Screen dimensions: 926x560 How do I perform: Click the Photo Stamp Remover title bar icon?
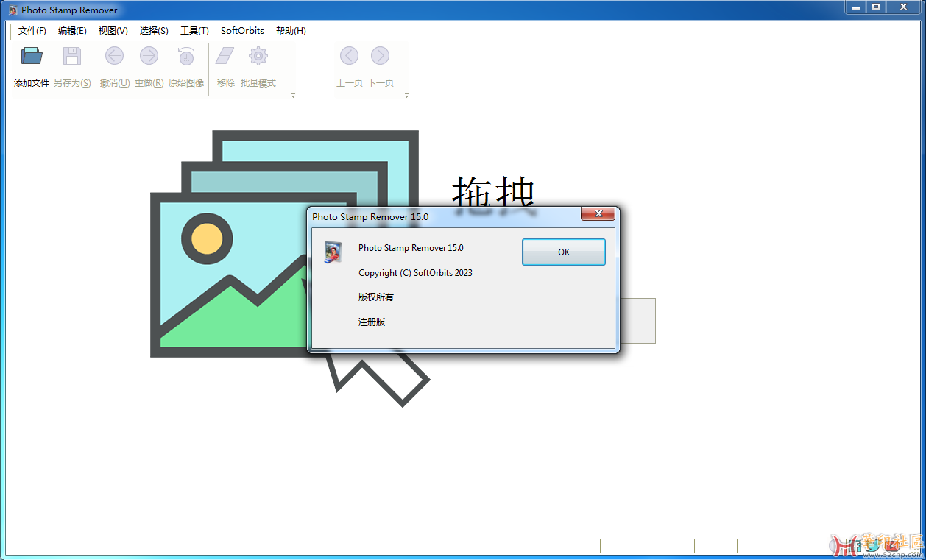click(13, 10)
